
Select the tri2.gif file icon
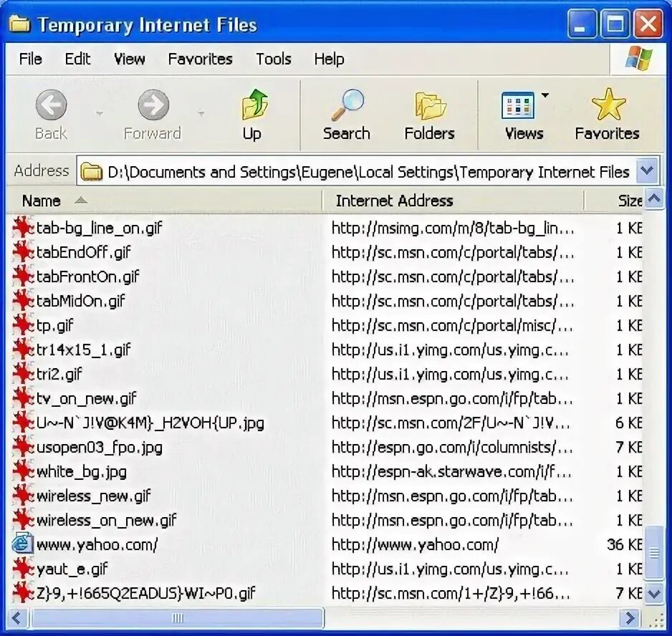click(23, 374)
